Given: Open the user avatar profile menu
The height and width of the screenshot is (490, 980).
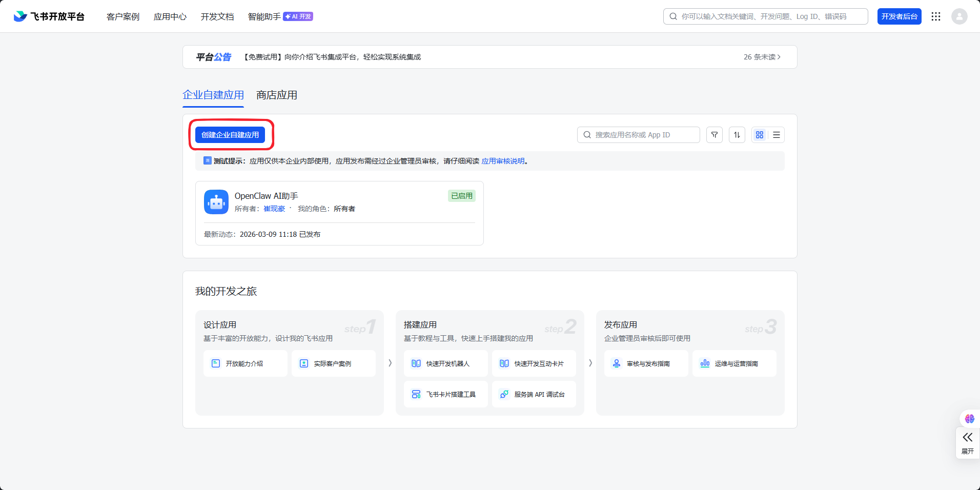Looking at the screenshot, I should tap(959, 16).
